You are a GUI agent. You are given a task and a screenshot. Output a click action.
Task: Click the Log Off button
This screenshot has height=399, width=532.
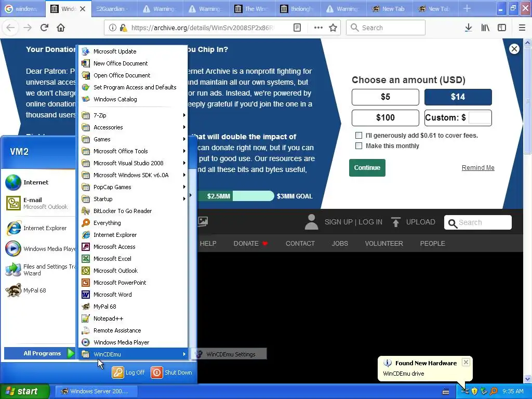coord(129,373)
